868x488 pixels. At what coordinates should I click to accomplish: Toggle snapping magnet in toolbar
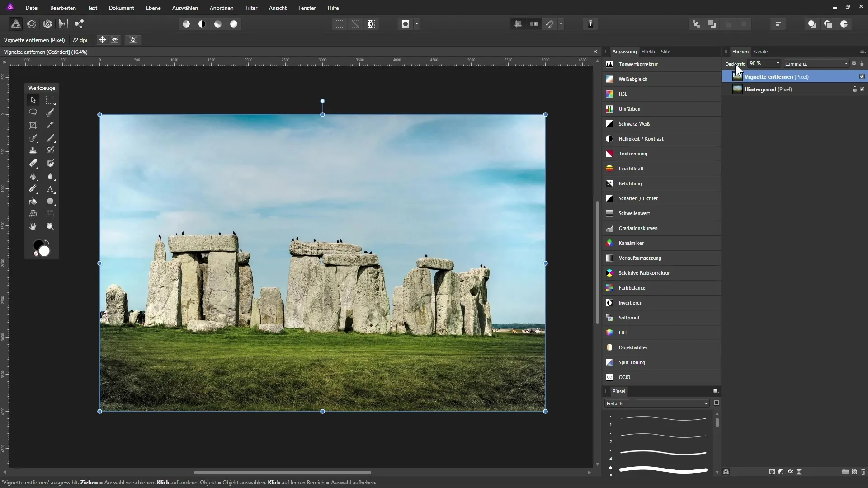tap(550, 24)
